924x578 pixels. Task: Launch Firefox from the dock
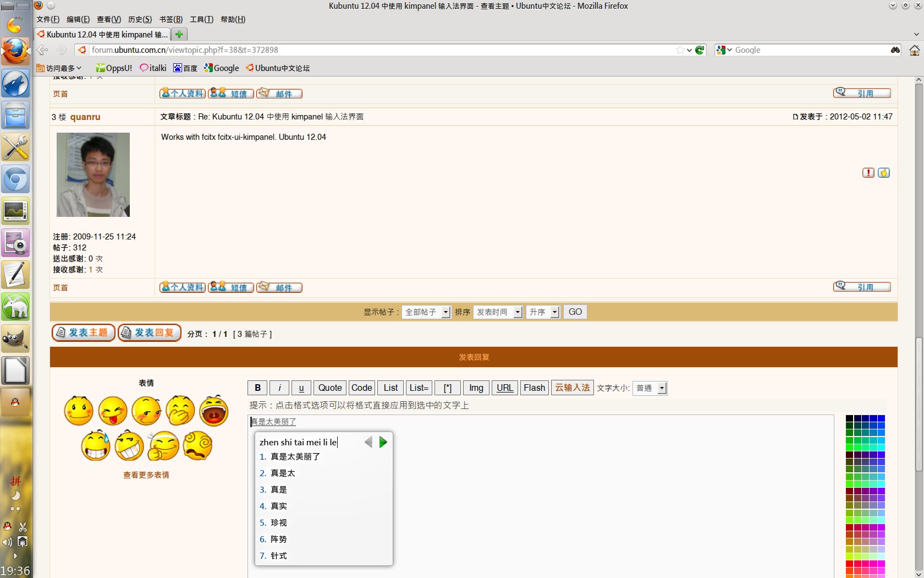[15, 51]
